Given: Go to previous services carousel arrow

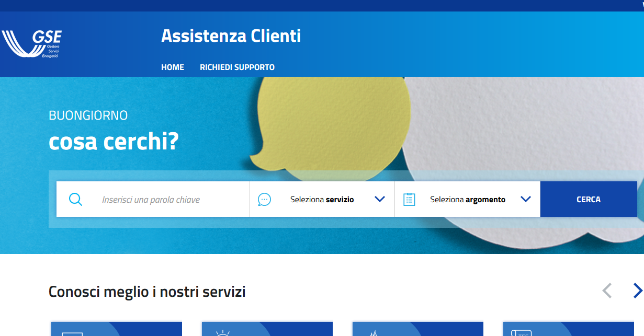Looking at the screenshot, I should 607,291.
